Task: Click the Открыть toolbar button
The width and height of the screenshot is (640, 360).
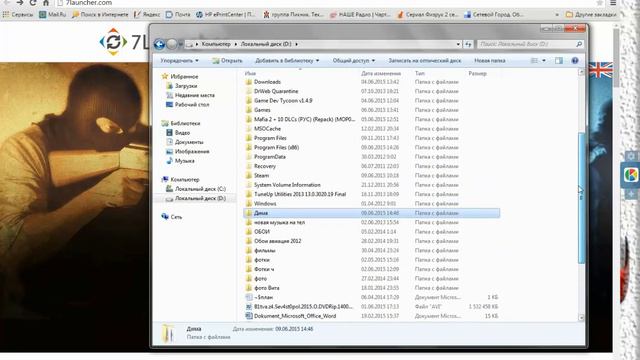Action: coord(227,60)
